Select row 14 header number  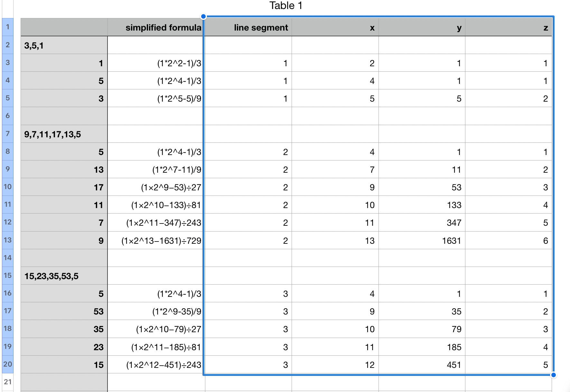coord(8,258)
